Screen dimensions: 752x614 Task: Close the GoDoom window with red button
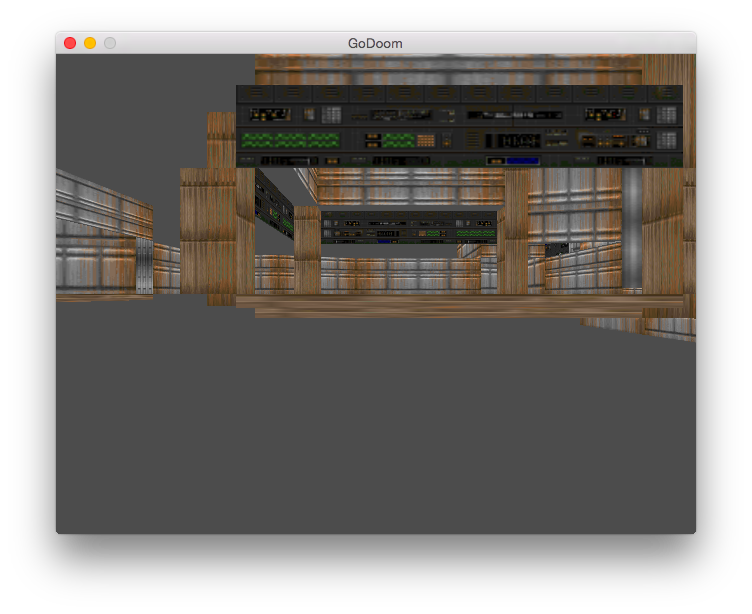click(x=70, y=43)
